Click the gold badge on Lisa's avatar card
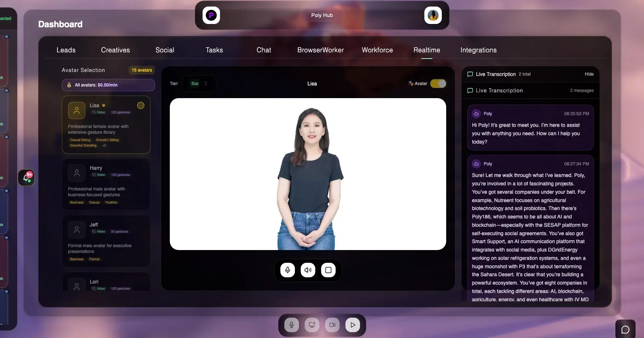Screen dimensions: 644x338 [x=141, y=105]
